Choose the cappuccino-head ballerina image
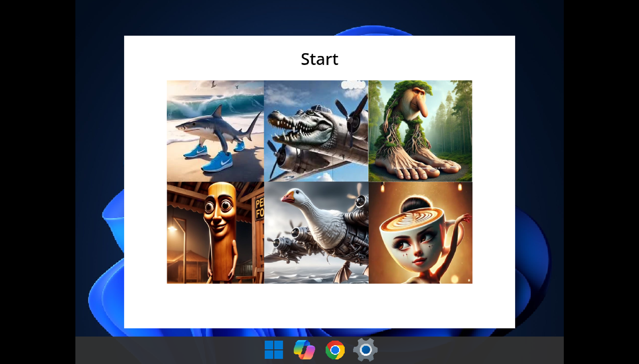 (x=420, y=233)
